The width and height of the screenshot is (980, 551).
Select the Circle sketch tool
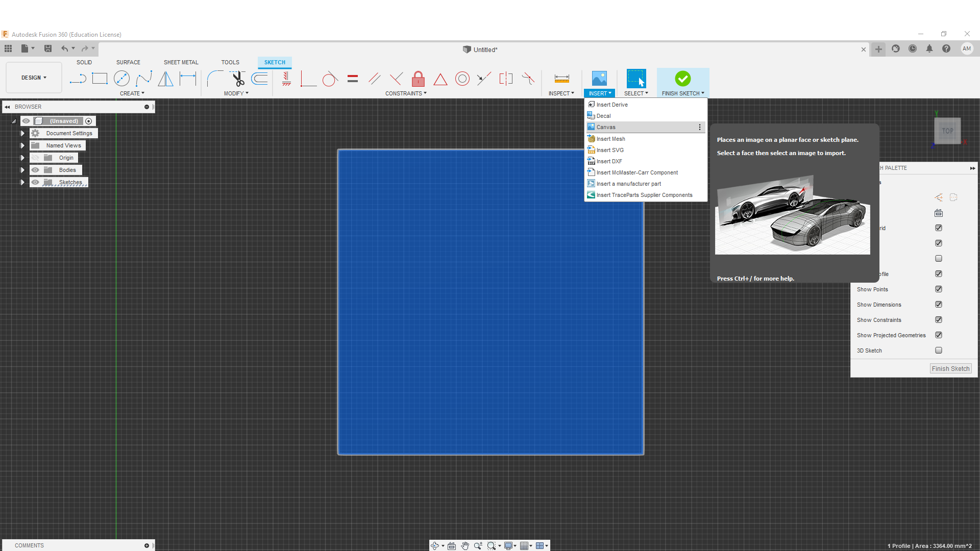click(x=121, y=79)
